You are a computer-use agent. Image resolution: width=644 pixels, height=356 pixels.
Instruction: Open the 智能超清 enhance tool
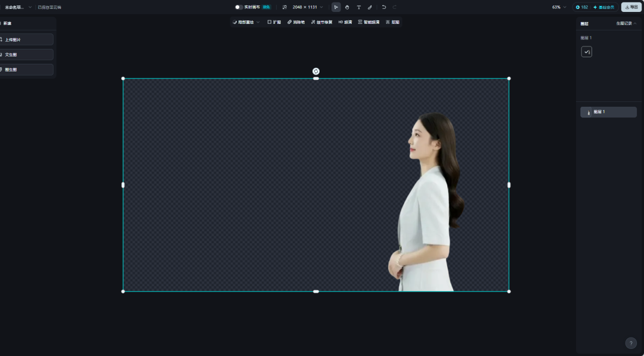(367, 21)
